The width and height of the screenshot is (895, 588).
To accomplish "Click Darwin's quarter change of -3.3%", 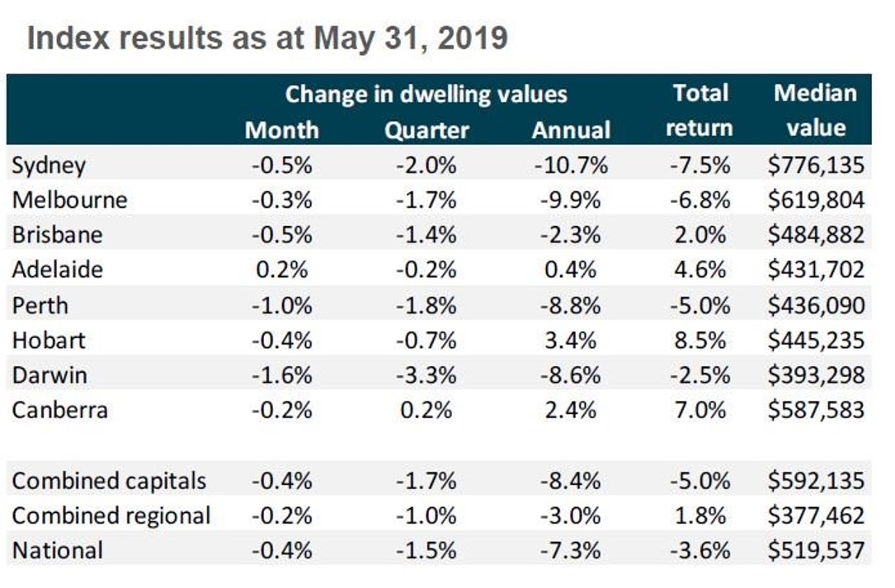I will 426,374.
